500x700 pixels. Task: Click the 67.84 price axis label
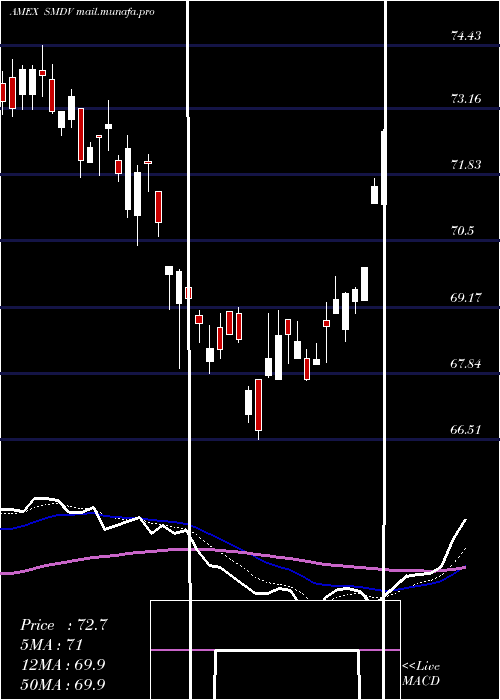466,364
